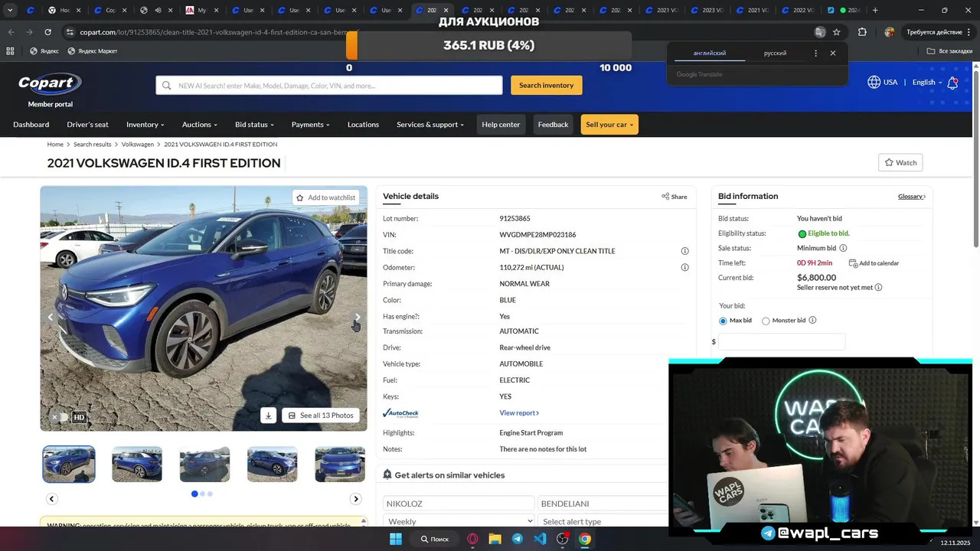The image size is (980, 551).
Task: Open Visual Studio Code from the taskbar
Action: [x=540, y=539]
